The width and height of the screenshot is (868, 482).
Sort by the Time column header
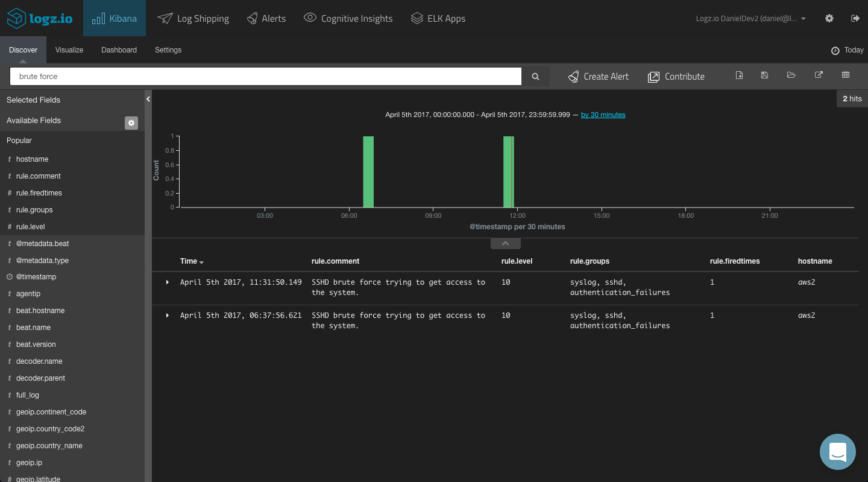(x=192, y=261)
